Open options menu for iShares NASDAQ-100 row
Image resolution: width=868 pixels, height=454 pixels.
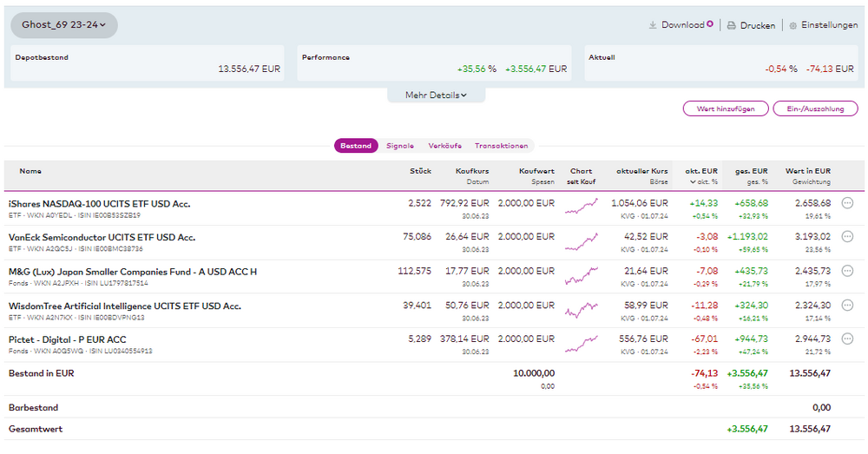tap(848, 203)
